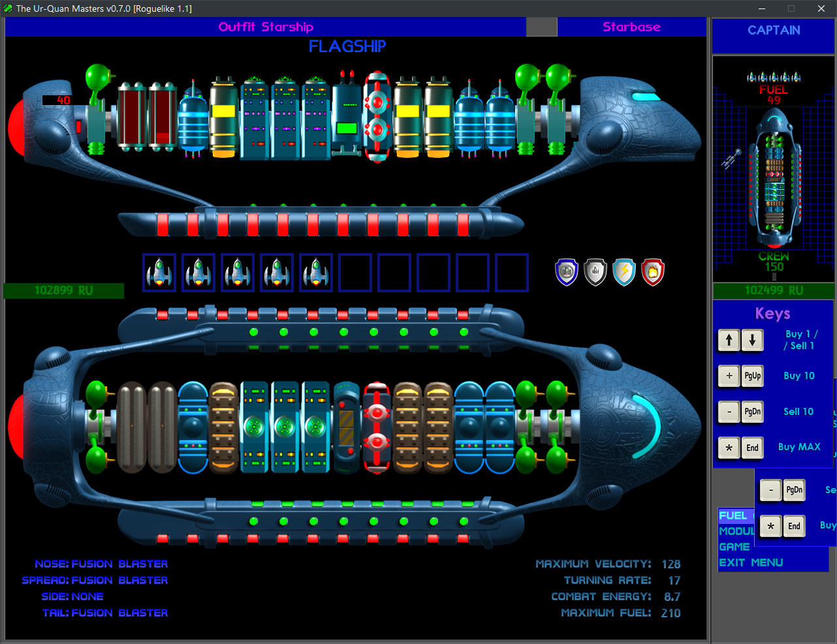Click the minus key beside Sell 10
837x644 pixels.
[729, 412]
